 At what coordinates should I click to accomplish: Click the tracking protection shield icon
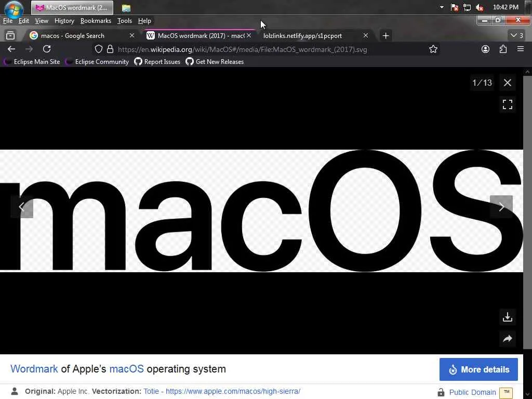(x=98, y=49)
